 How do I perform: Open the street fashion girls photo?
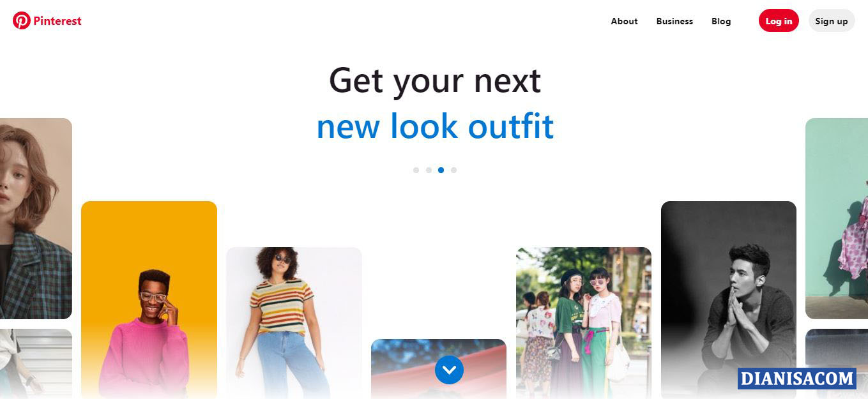click(584, 323)
